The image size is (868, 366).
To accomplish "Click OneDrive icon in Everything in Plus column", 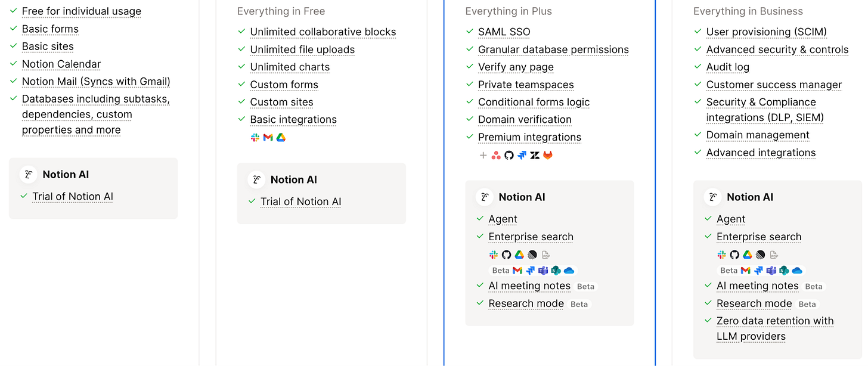I will pos(569,271).
